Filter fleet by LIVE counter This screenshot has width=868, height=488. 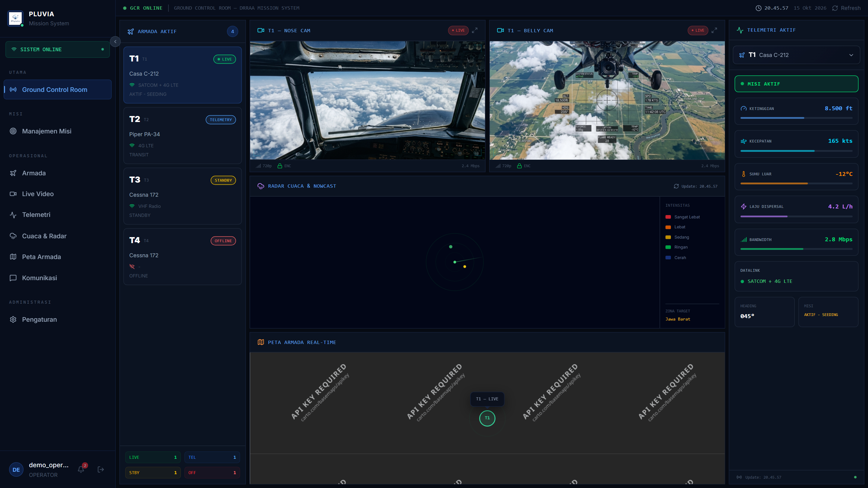(x=153, y=457)
